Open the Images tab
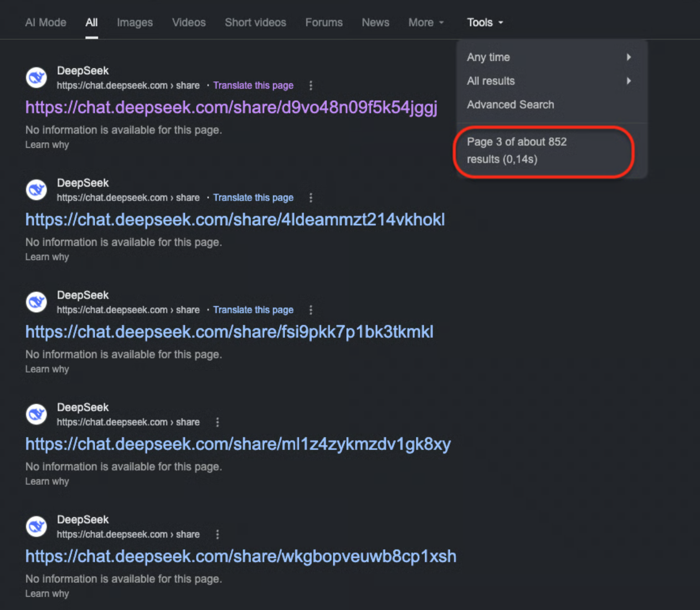 (135, 23)
